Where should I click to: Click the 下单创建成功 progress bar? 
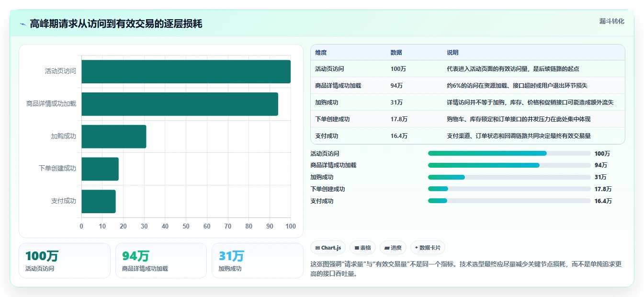point(509,189)
